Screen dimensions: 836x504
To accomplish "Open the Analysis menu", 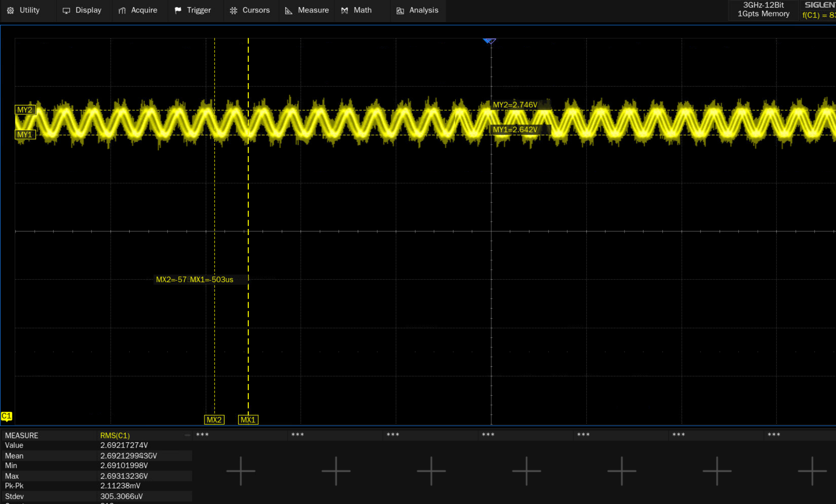I will pos(417,10).
